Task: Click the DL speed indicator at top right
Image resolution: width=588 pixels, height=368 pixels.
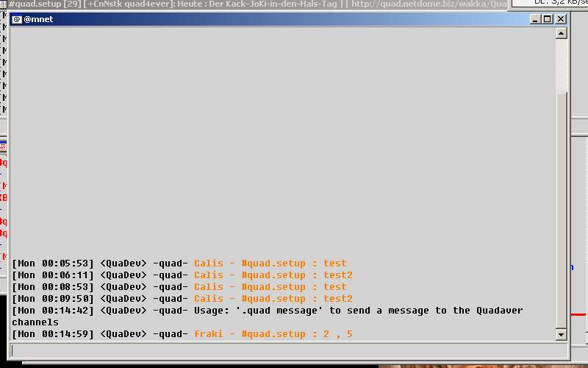Action: pos(559,3)
